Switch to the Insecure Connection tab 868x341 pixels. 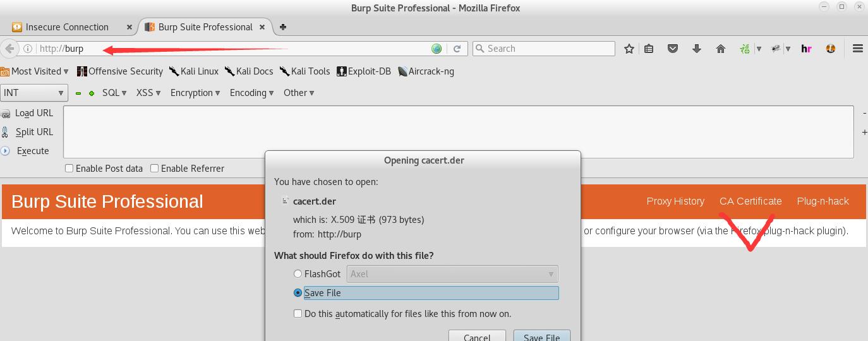pyautogui.click(x=67, y=27)
